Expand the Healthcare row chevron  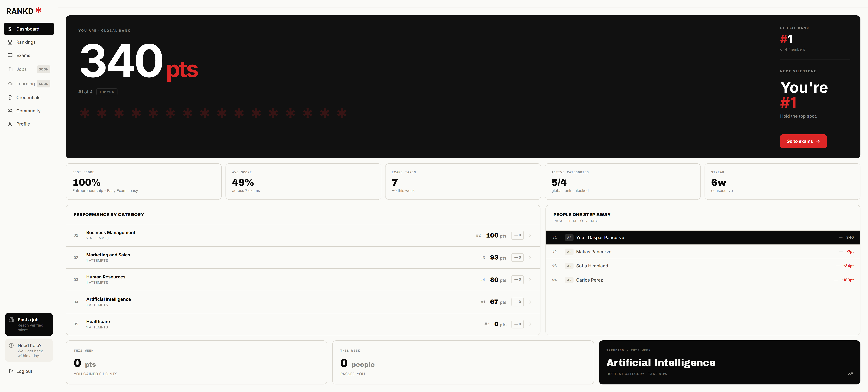point(530,324)
